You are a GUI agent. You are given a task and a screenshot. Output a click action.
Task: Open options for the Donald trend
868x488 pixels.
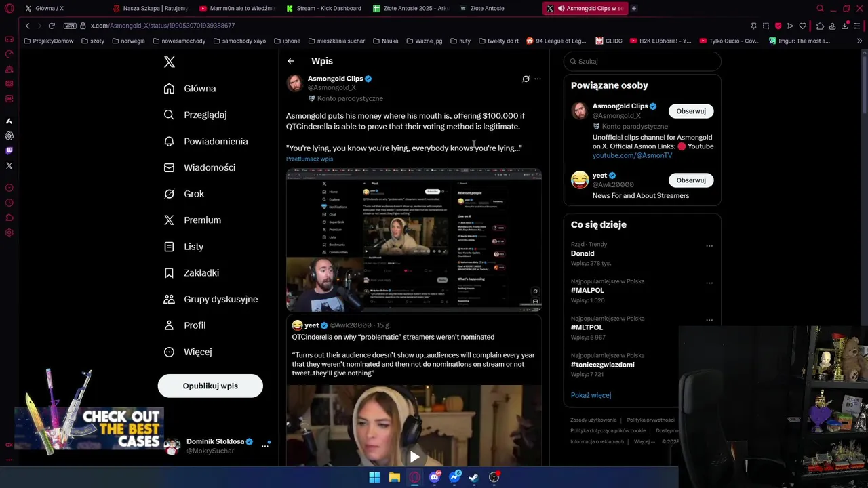(709, 246)
